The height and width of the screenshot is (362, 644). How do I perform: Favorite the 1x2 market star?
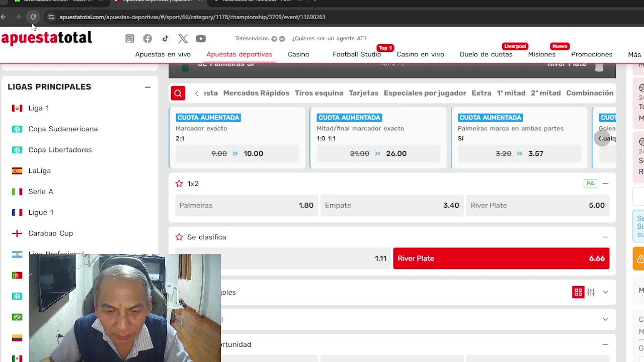tap(179, 184)
